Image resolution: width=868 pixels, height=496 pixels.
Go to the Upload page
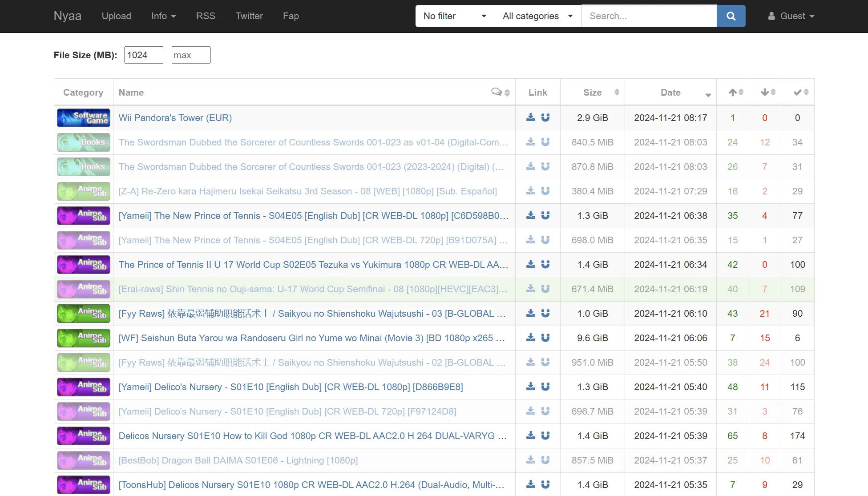click(x=116, y=16)
